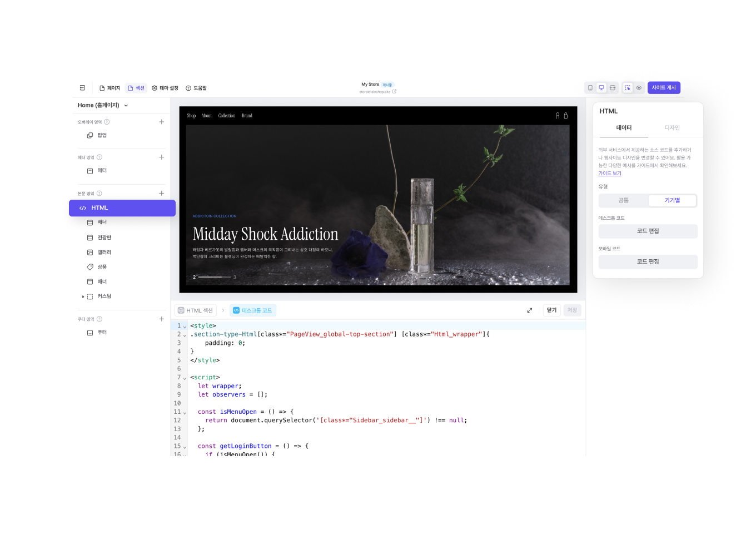Expand the 커스텀 tree item

[x=83, y=296]
